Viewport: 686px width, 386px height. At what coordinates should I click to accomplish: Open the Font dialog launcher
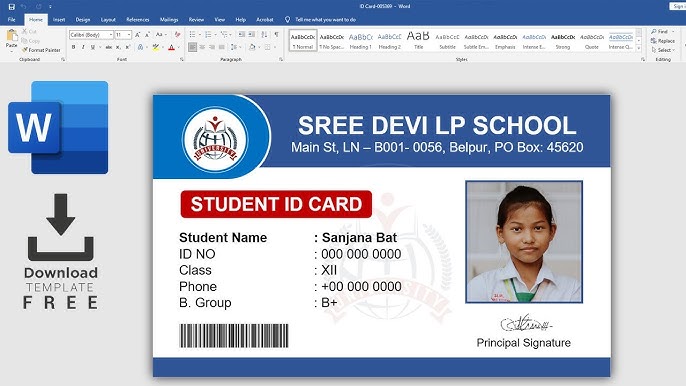point(182,59)
